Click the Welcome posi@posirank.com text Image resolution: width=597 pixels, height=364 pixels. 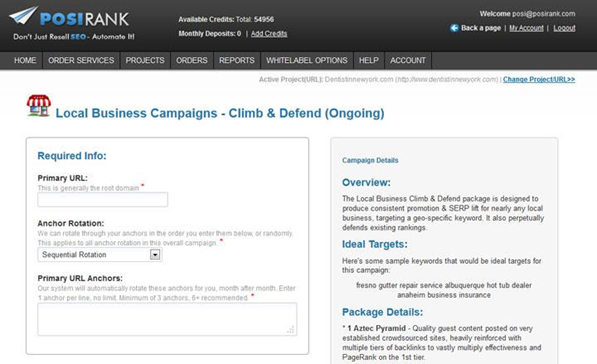(x=527, y=14)
